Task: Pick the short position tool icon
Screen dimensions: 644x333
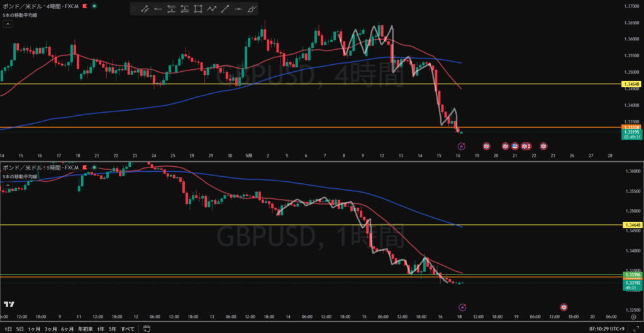Action: (185, 9)
